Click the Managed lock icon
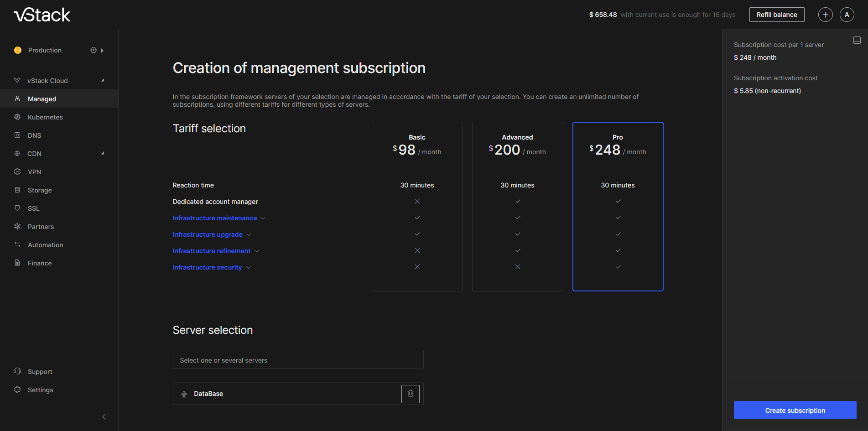Screen dimensions: 868x431 pyautogui.click(x=17, y=99)
